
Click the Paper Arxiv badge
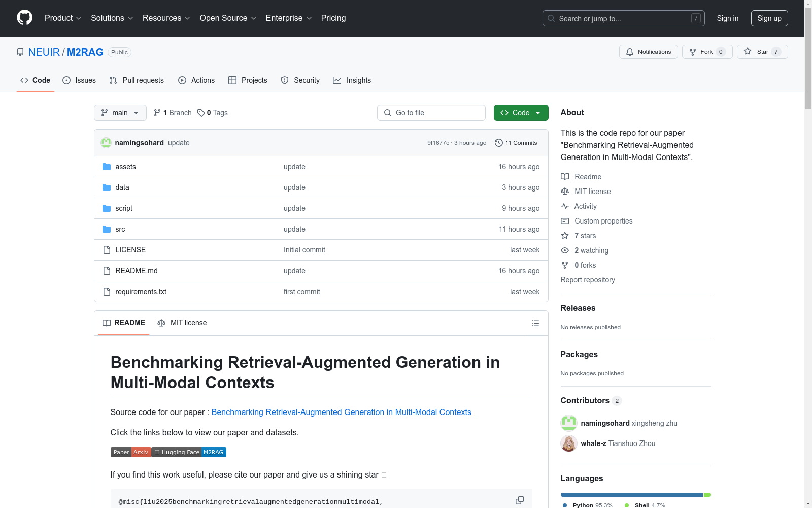pyautogui.click(x=131, y=452)
